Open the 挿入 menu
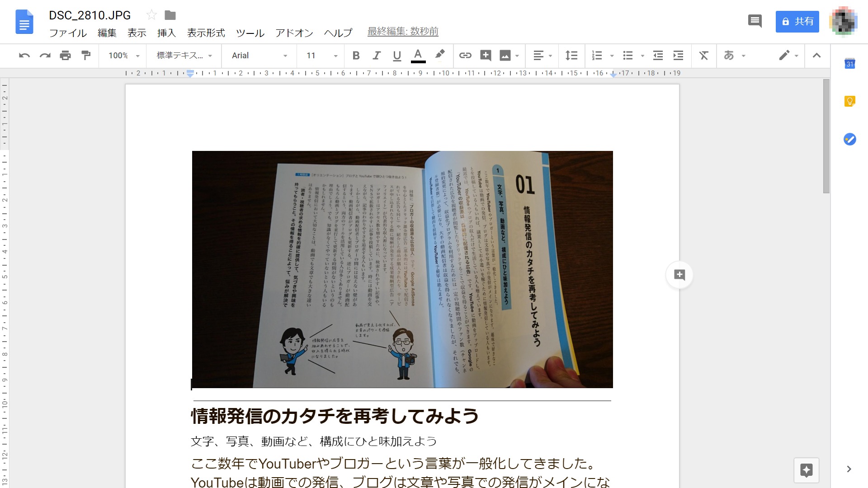The height and width of the screenshot is (488, 868). pos(166,33)
